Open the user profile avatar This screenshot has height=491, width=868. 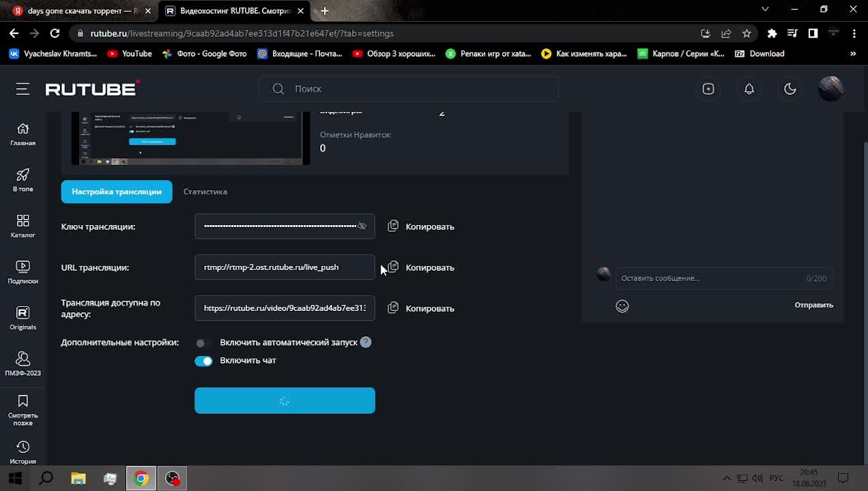[x=830, y=89]
